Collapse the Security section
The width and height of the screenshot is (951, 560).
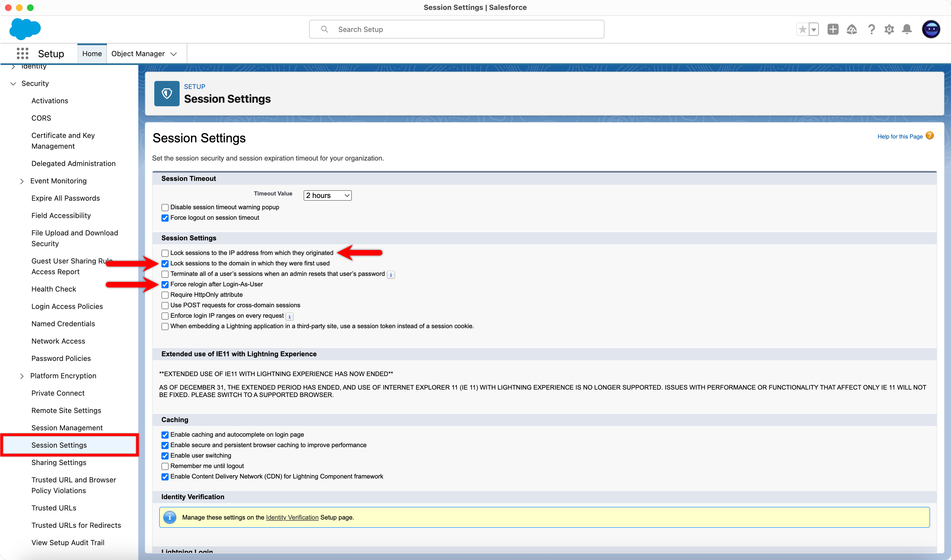13,83
